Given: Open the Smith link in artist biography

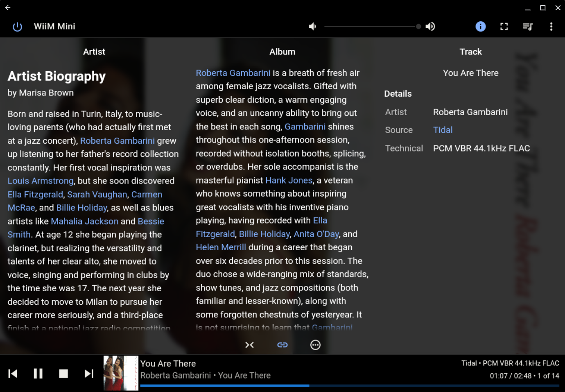Looking at the screenshot, I should pos(19,234).
